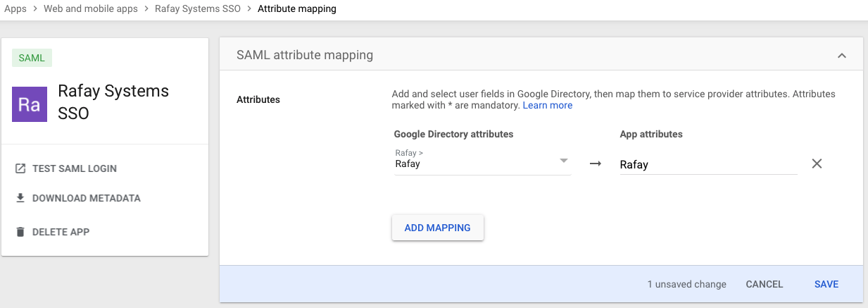
Task: Click the App attributes column header
Action: [651, 134]
